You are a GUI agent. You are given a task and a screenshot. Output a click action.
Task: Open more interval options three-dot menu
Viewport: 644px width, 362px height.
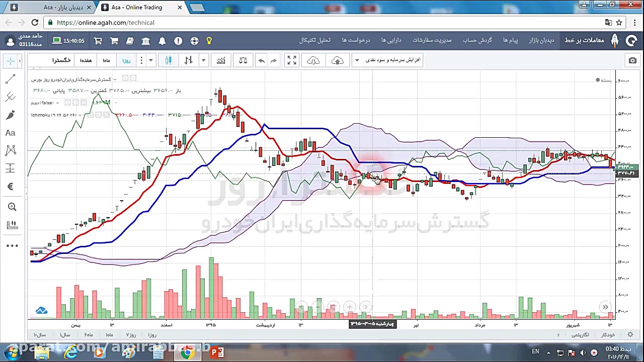pyautogui.click(x=141, y=60)
